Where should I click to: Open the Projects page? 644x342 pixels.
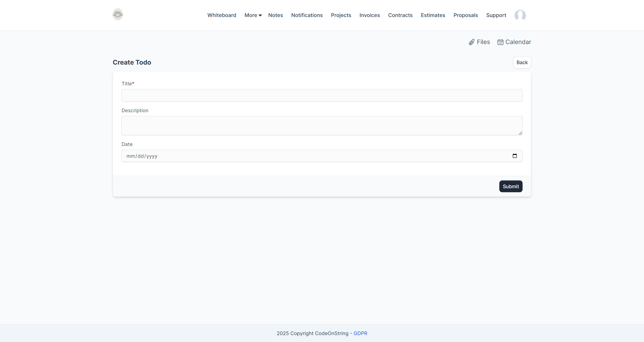(x=341, y=15)
